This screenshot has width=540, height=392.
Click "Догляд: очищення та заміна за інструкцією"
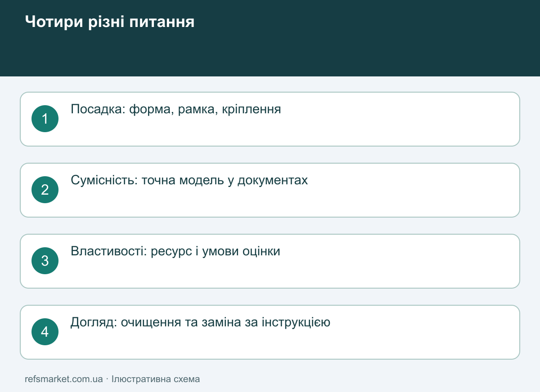click(201, 322)
